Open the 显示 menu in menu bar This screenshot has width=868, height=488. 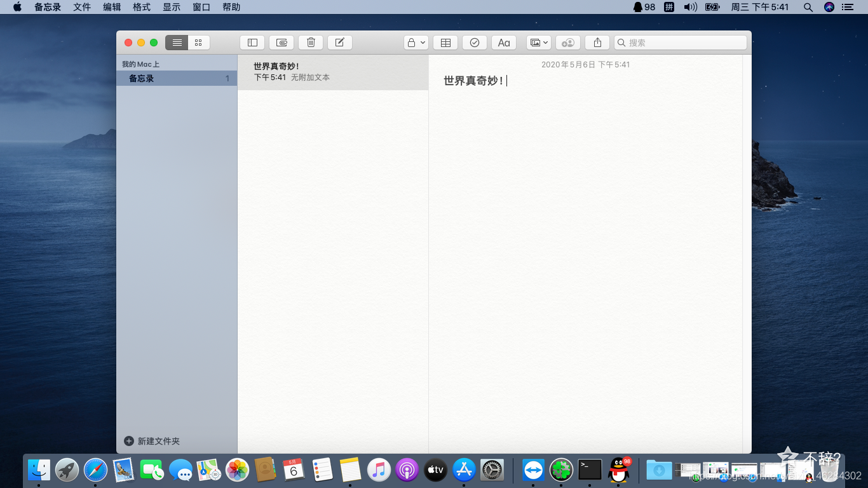tap(172, 7)
